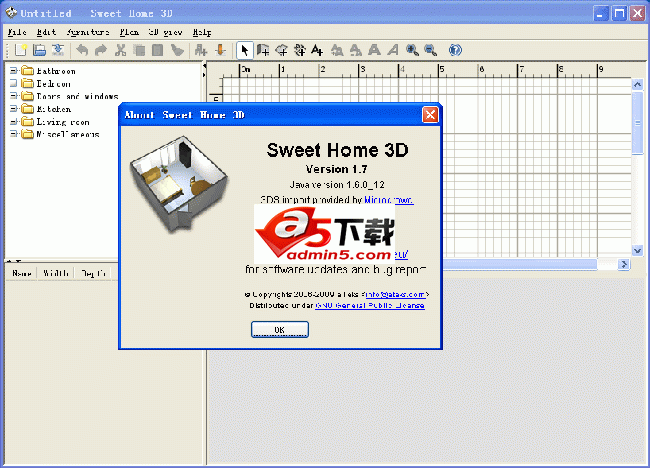Expand the Kitchen folder node
The image size is (650, 468).
[13, 109]
